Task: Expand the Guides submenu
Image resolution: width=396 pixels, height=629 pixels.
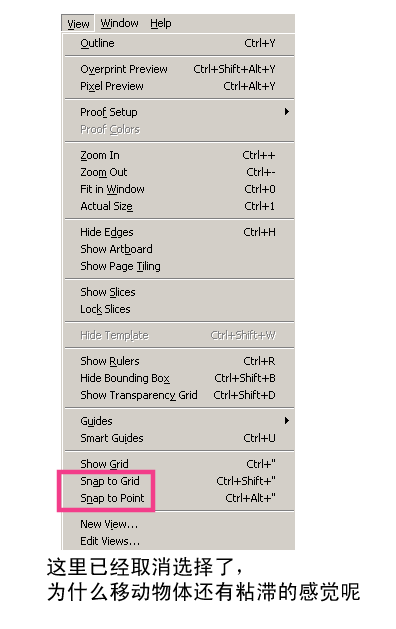Action: [179, 421]
